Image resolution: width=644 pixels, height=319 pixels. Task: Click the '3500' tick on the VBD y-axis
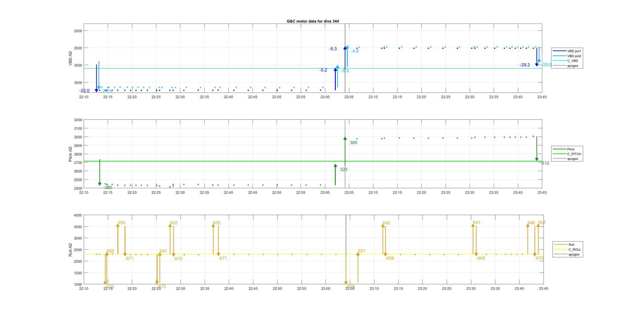tap(78, 82)
